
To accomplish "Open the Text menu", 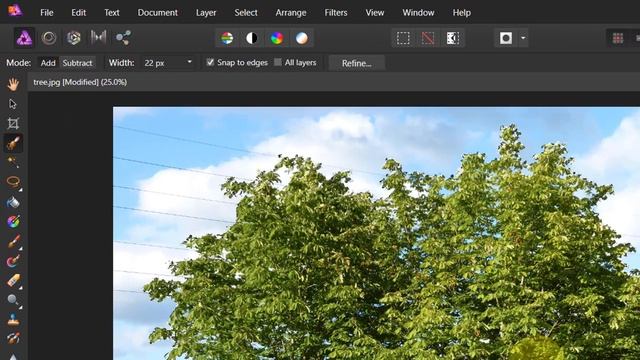I will tap(111, 13).
